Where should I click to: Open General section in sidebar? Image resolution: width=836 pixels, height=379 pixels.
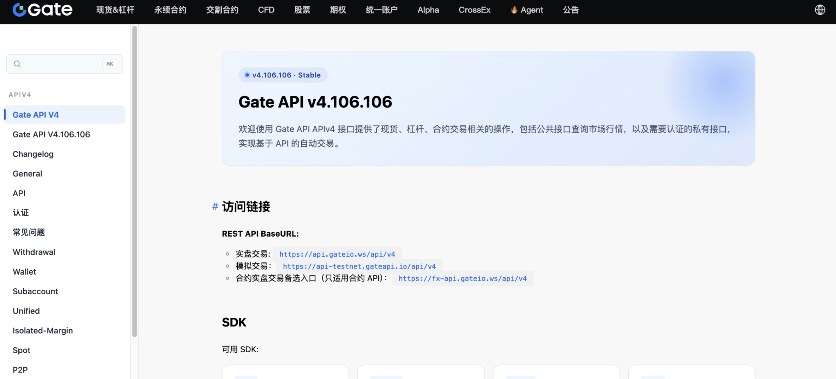click(27, 174)
